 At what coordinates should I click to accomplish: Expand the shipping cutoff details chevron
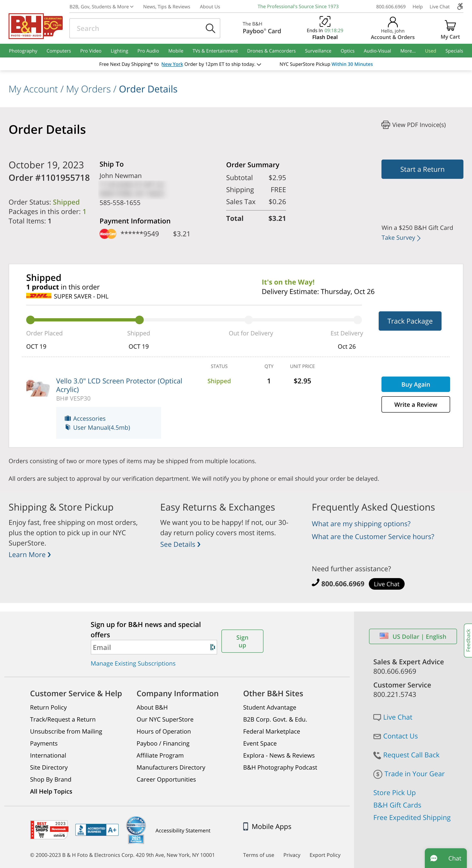click(259, 64)
